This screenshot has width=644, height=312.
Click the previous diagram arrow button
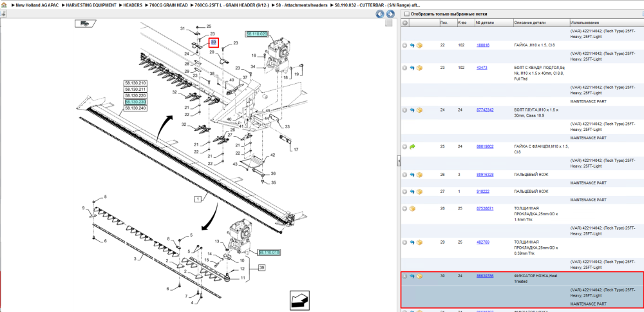click(x=381, y=14)
